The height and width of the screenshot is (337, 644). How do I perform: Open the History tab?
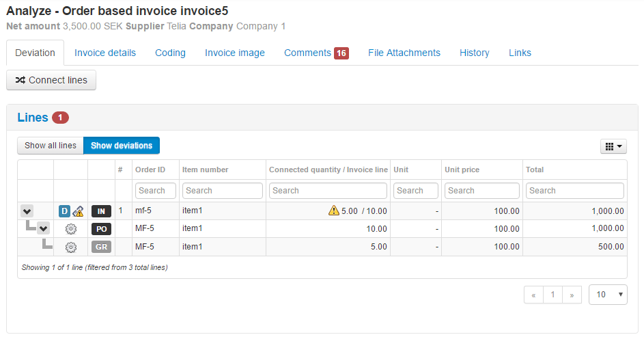click(x=475, y=53)
